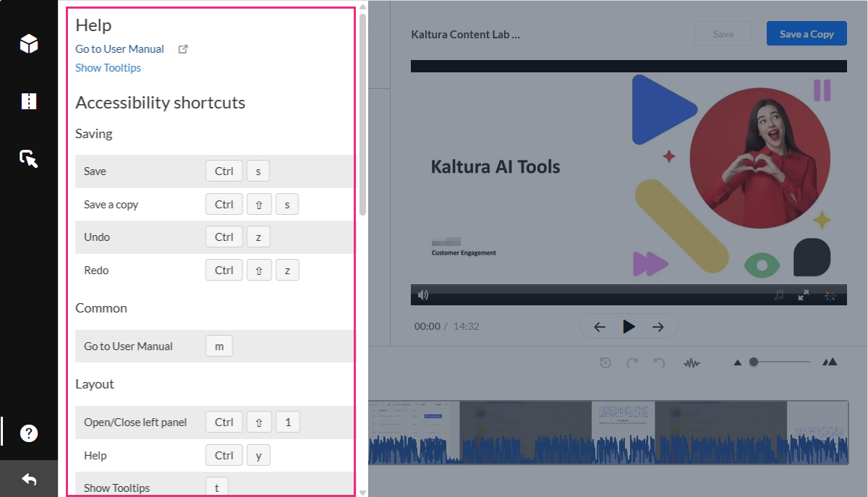Click the 1 key cap in the left panel row
Viewport: 868px width, 497px height.
tap(287, 422)
